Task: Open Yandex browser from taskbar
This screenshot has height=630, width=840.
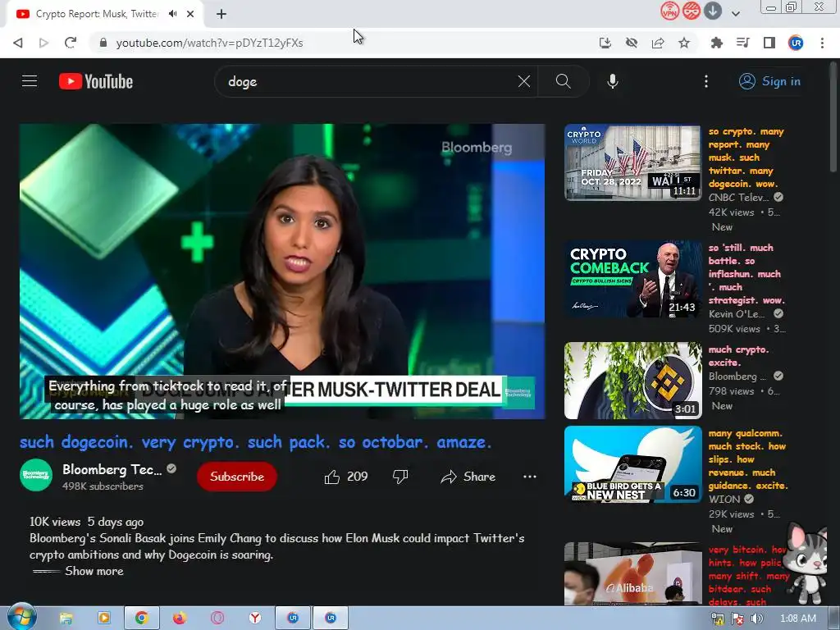Action: point(255,619)
